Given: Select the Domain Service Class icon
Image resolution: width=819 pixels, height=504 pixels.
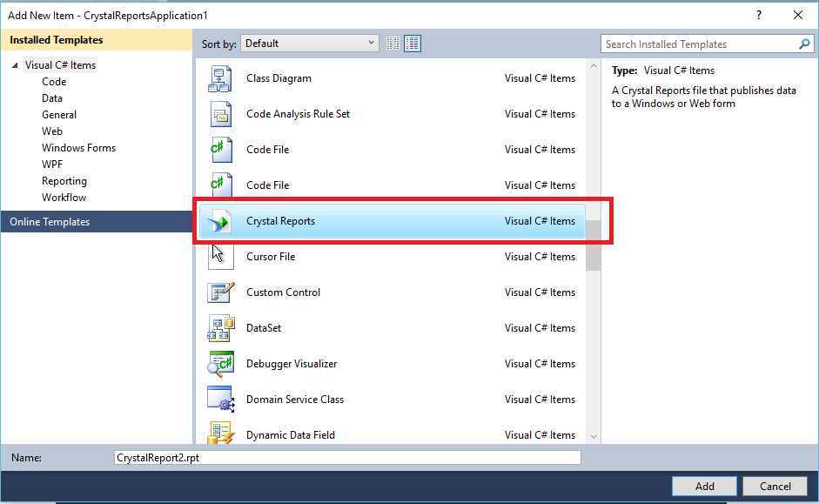Looking at the screenshot, I should click(220, 400).
